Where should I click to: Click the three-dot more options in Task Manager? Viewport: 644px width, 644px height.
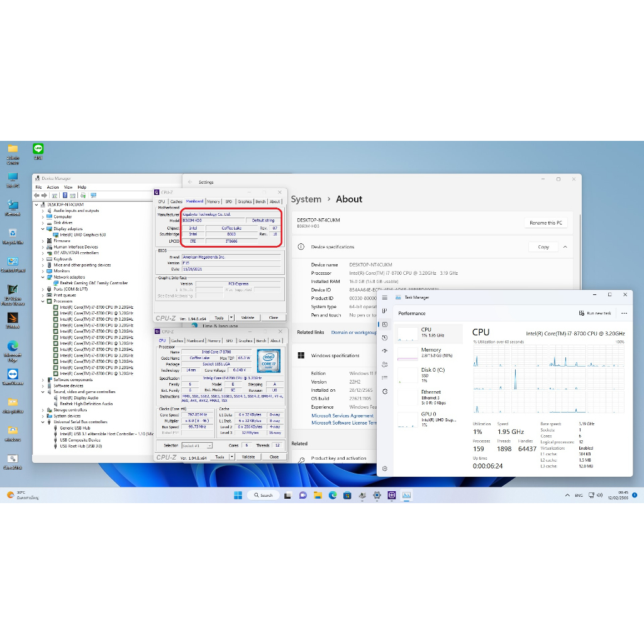624,313
